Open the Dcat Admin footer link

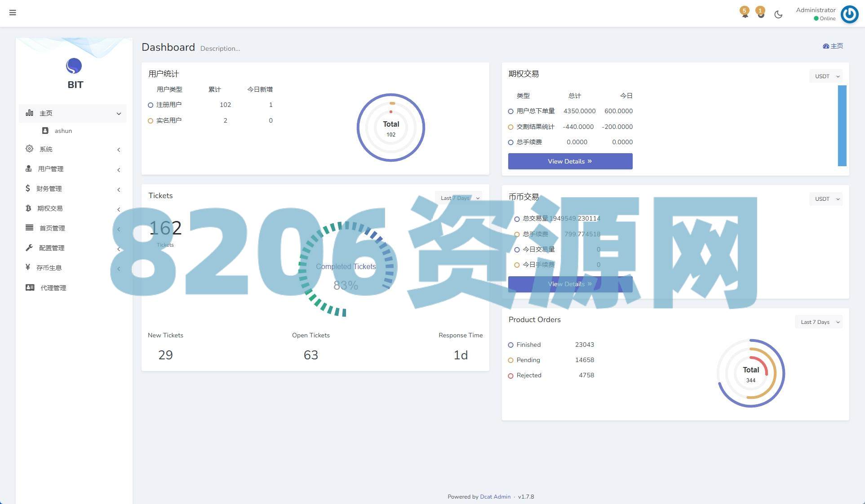(x=495, y=497)
